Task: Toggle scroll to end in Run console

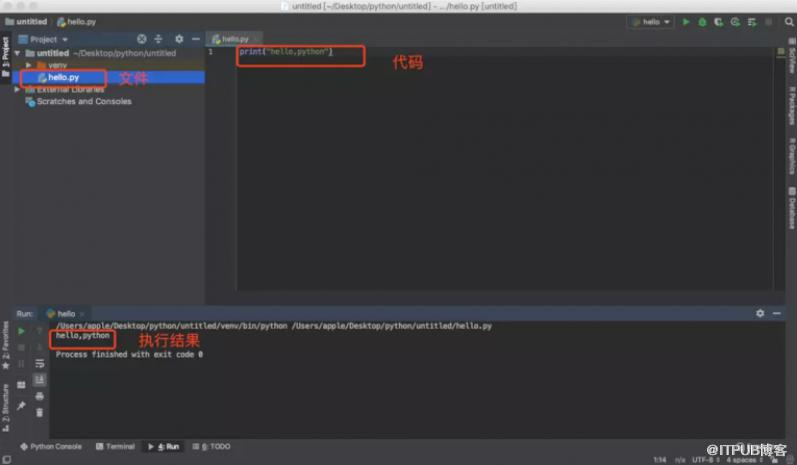Action: point(40,380)
